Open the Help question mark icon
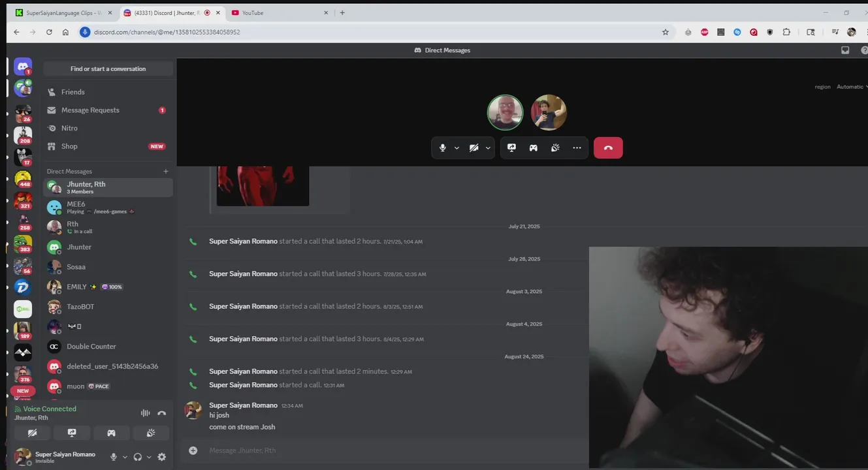The image size is (868, 470). point(864,50)
